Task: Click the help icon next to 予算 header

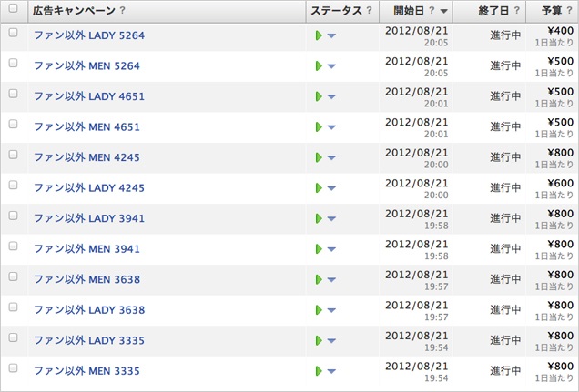Action: point(570,11)
